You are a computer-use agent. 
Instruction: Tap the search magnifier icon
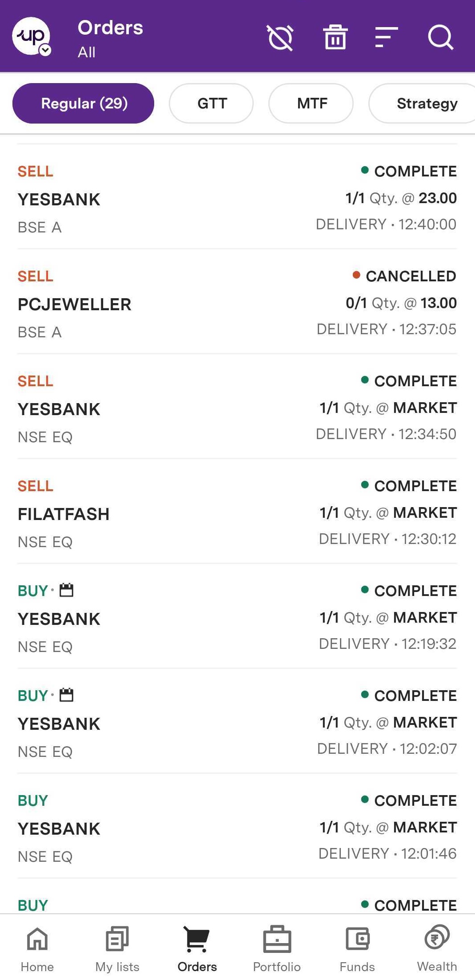tap(440, 37)
